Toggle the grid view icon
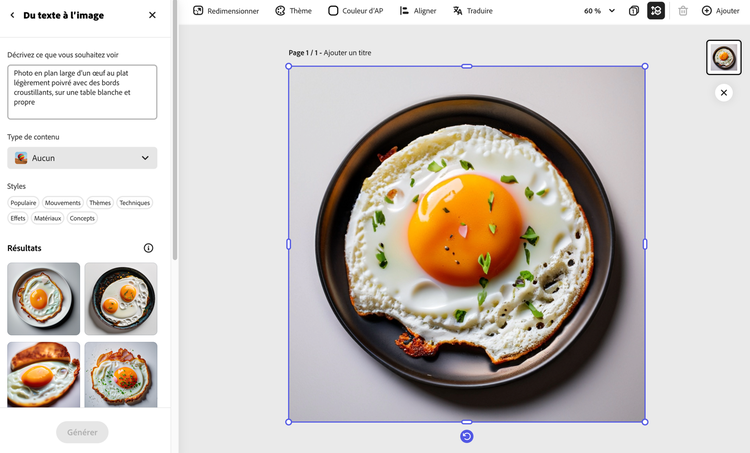The height and width of the screenshot is (453, 750). pyautogui.click(x=656, y=11)
